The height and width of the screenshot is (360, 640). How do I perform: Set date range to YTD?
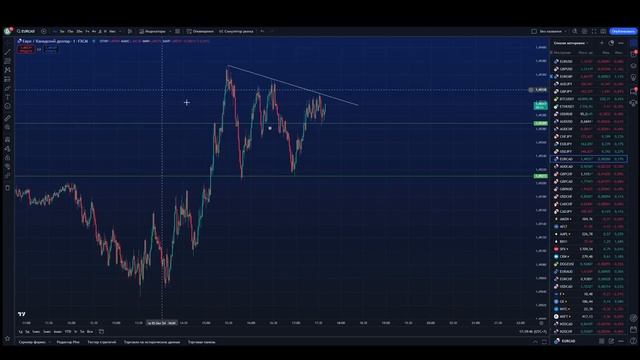tap(68, 332)
